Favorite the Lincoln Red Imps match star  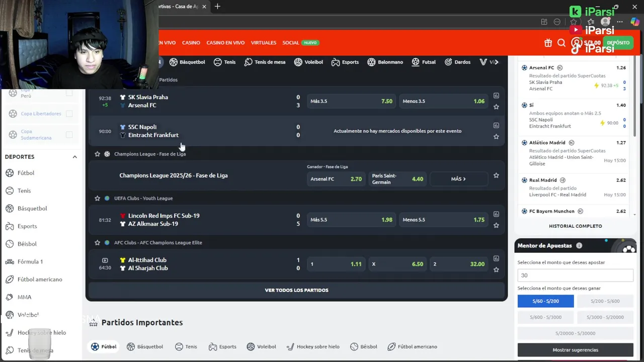point(496,225)
